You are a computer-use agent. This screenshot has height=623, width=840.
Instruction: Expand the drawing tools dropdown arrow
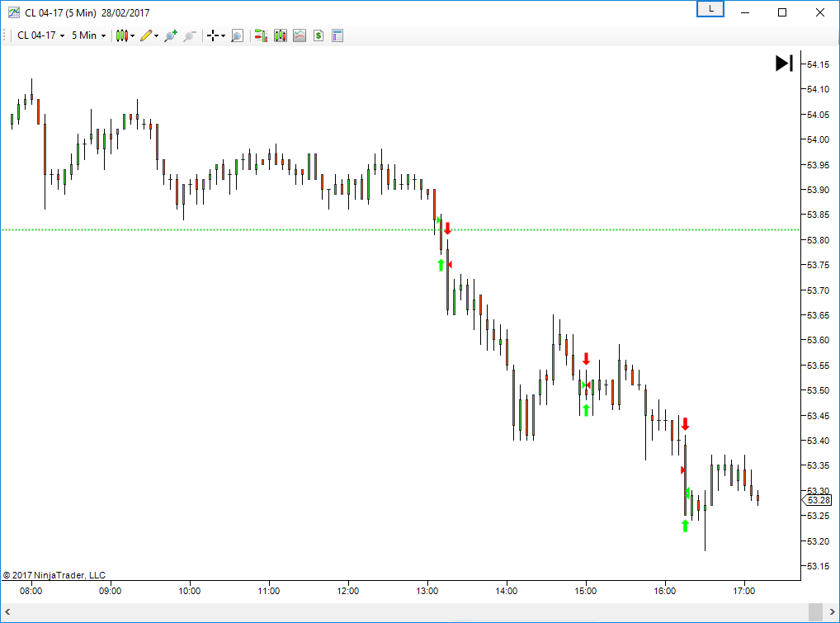(157, 35)
